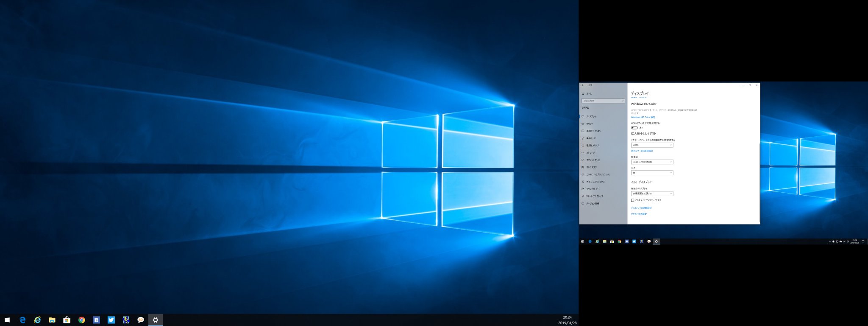Open OneDrive cloud icon in system tray
The height and width of the screenshot is (326, 868).
[841, 242]
